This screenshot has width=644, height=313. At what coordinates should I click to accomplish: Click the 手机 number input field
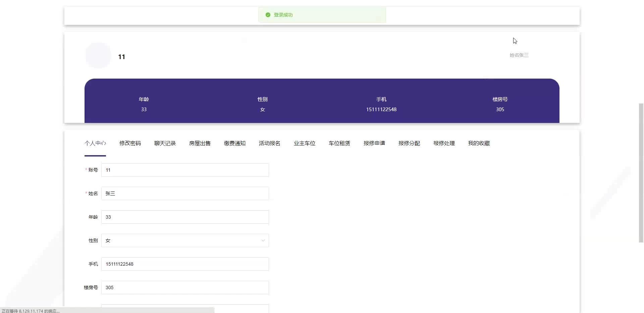click(185, 264)
